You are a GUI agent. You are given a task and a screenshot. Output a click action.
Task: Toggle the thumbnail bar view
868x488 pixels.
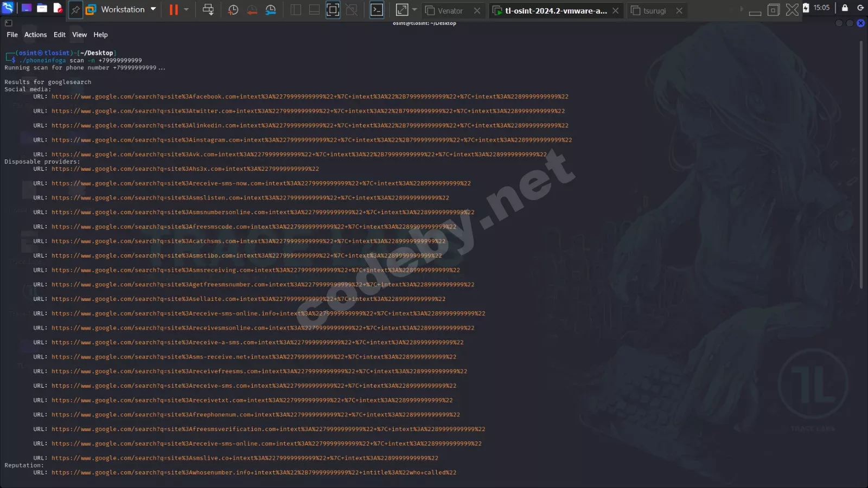pos(314,9)
